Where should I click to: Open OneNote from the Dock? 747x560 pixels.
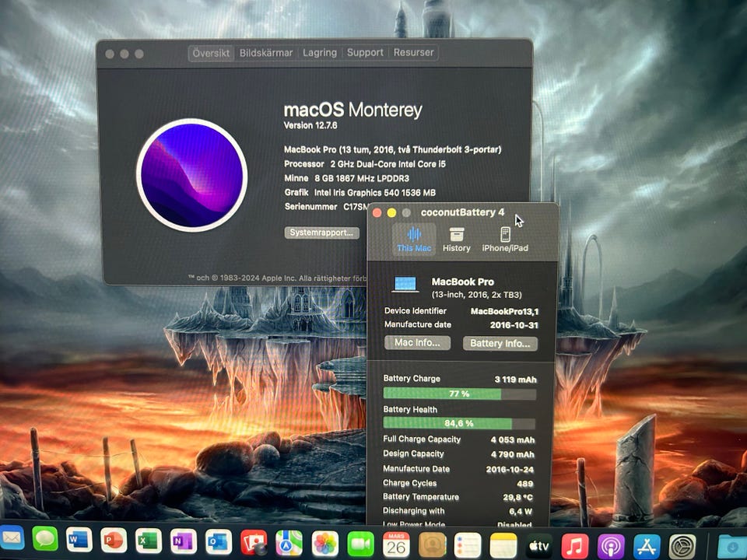click(184, 541)
